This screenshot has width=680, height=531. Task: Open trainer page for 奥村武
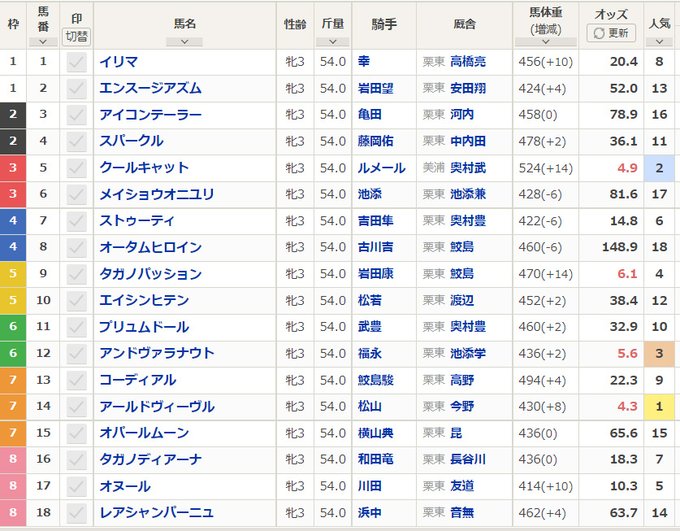[468, 168]
